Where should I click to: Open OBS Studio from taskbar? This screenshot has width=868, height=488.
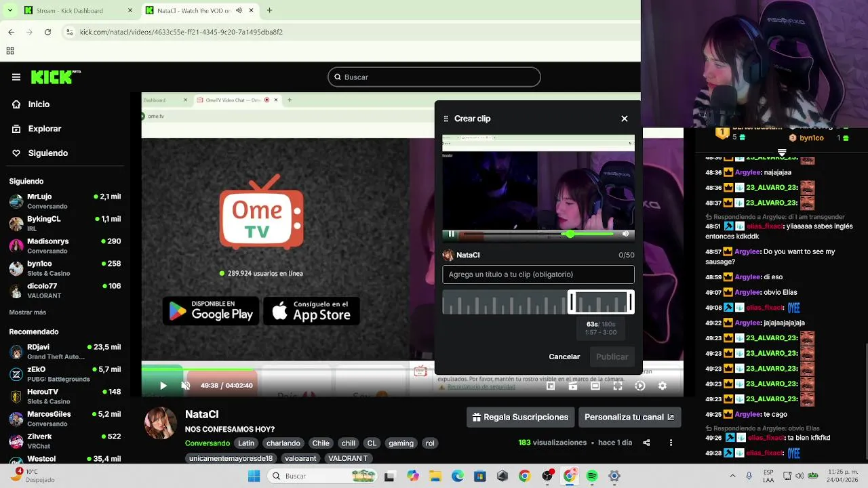point(547,476)
